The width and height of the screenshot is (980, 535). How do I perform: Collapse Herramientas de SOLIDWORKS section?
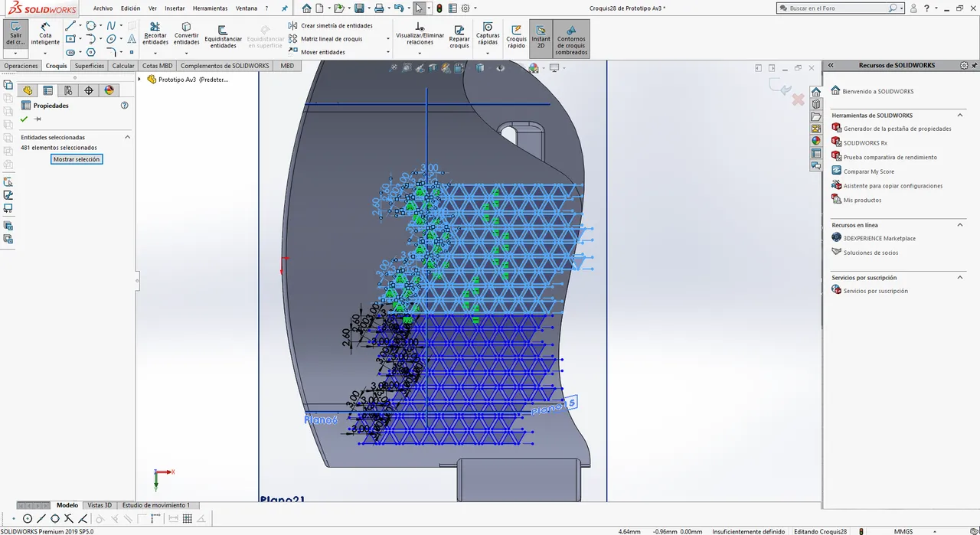(x=960, y=116)
